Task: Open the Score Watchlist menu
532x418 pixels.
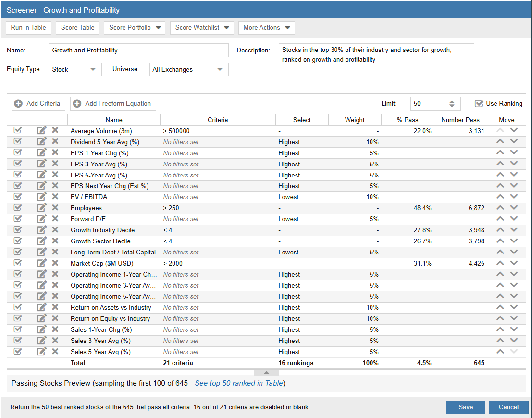Action: pyautogui.click(x=202, y=28)
